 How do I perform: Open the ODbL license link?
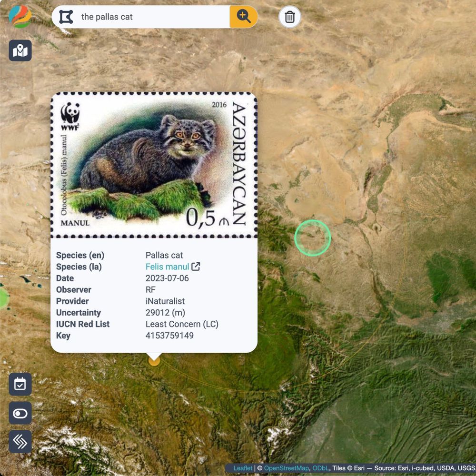[x=320, y=468]
